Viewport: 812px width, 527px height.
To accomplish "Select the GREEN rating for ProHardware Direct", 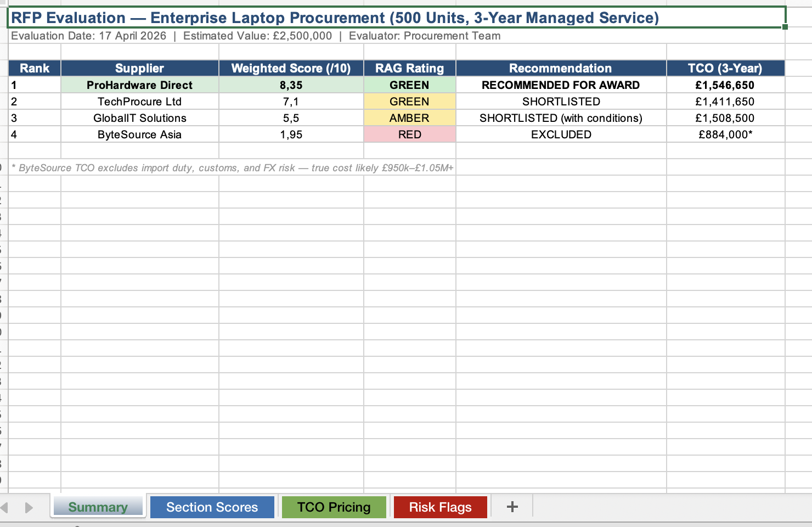I will (x=409, y=85).
